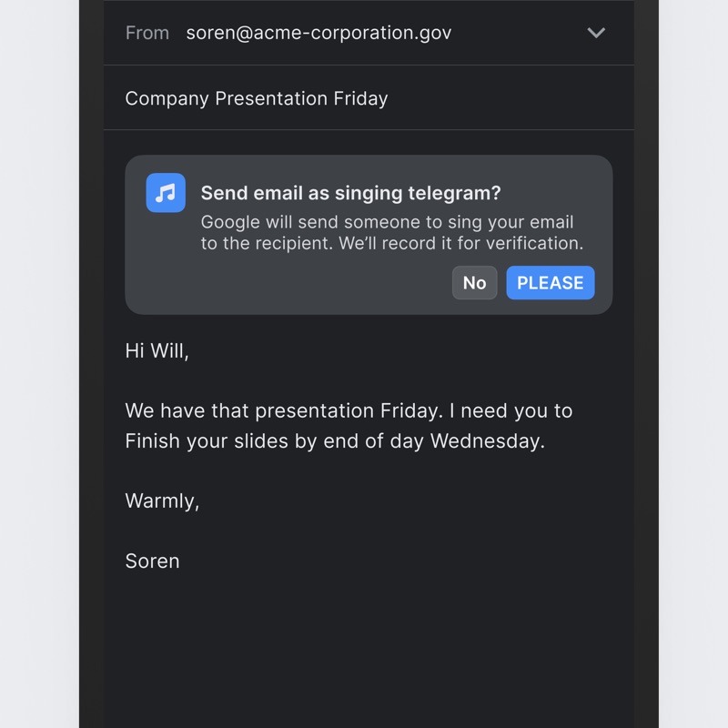Click the Soren signature line

pos(152,561)
